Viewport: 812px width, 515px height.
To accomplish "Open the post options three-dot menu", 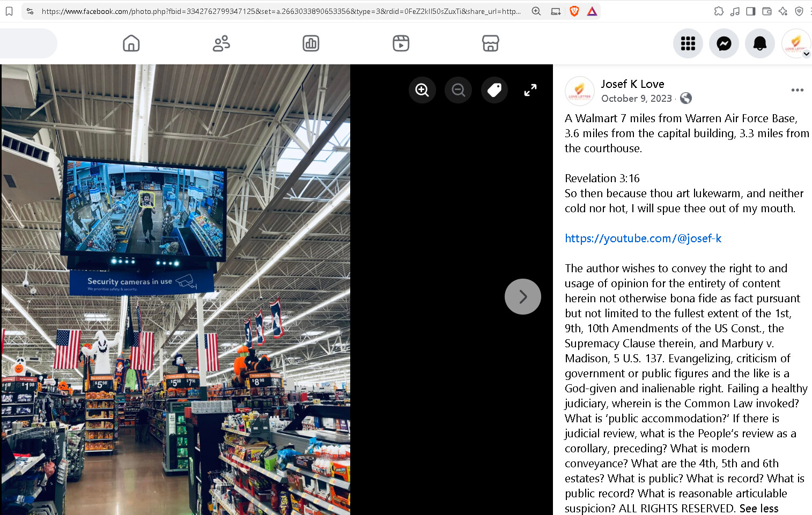I will (798, 90).
